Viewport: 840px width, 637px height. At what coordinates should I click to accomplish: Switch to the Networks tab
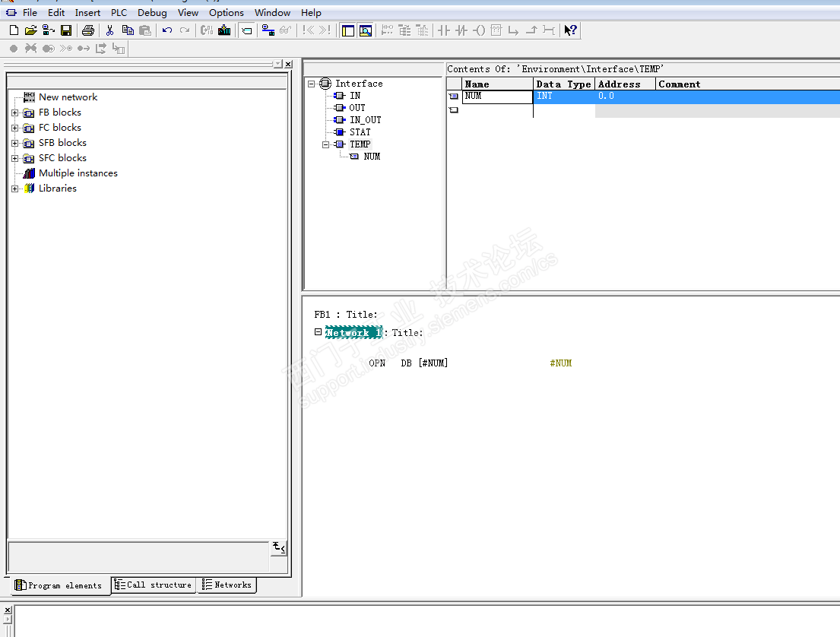coord(227,585)
